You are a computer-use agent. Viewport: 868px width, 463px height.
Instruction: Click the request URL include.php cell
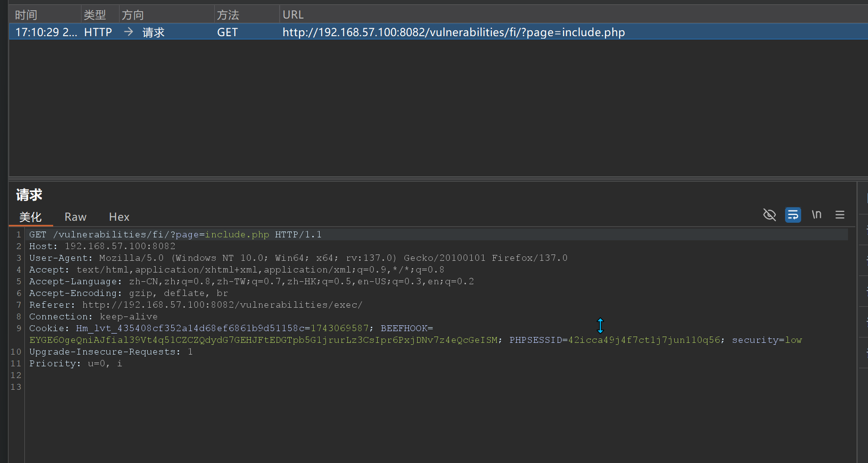(x=454, y=32)
